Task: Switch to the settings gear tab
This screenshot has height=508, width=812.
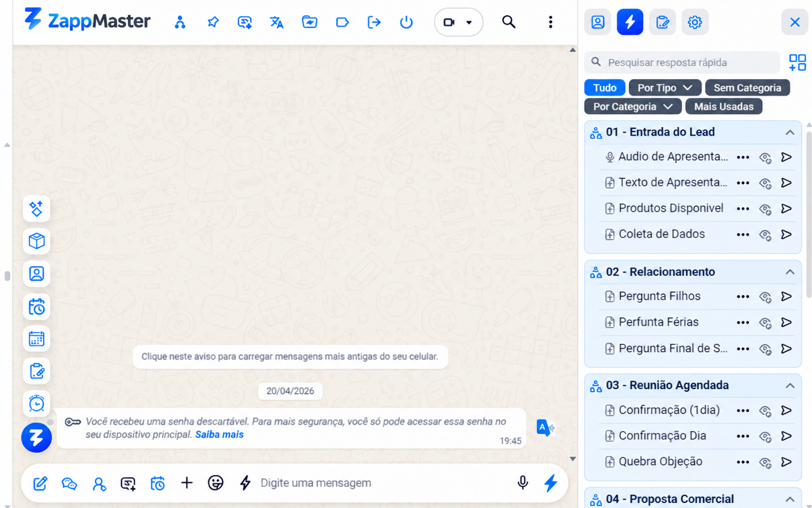Action: click(x=695, y=22)
